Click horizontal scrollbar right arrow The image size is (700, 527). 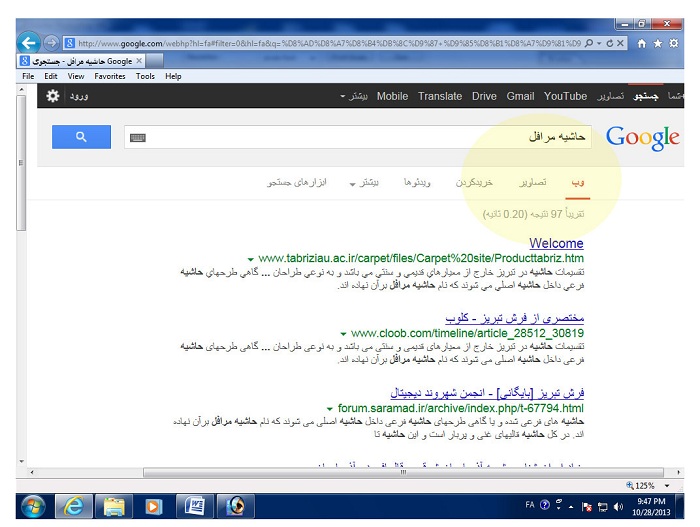point(678,472)
